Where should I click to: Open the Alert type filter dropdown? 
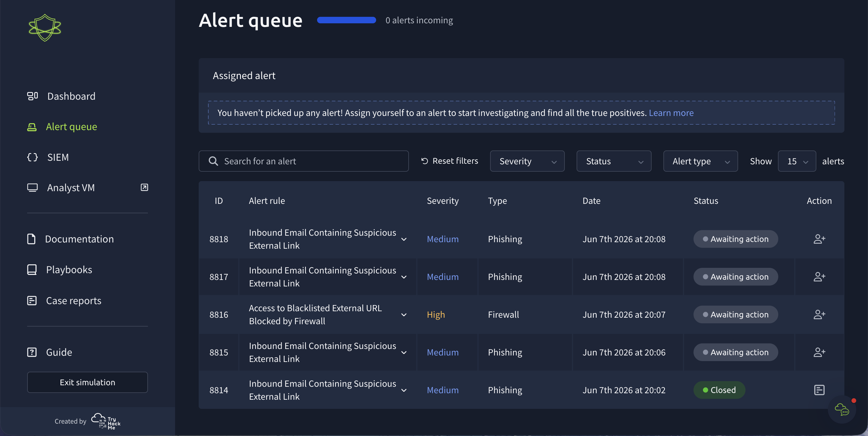tap(700, 161)
